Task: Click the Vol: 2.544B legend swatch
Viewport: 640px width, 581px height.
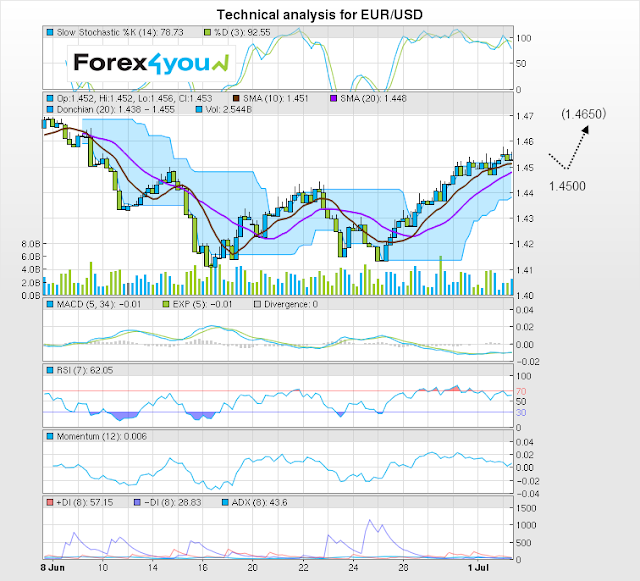Action: tap(199, 110)
